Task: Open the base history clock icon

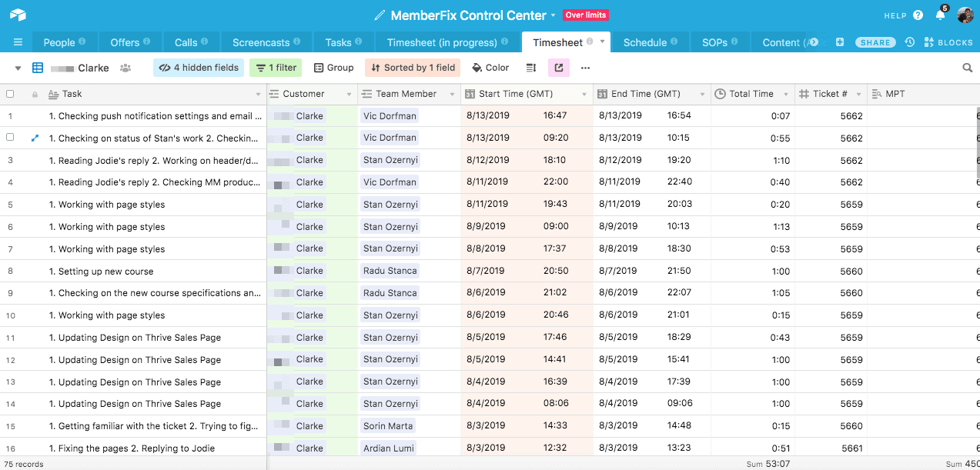Action: [910, 42]
